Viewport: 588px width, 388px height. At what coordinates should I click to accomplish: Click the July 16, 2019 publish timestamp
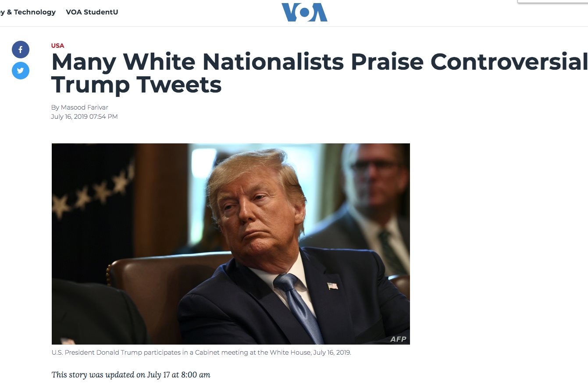tap(84, 117)
